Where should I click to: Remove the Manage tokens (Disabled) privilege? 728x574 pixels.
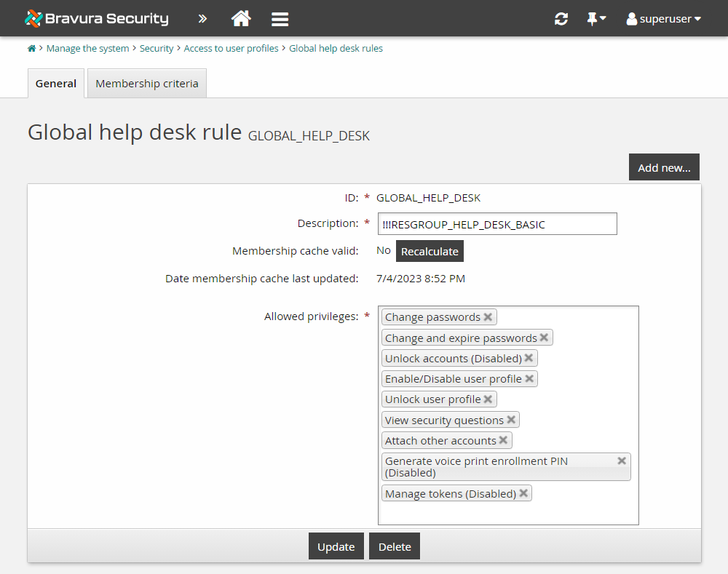click(x=523, y=493)
